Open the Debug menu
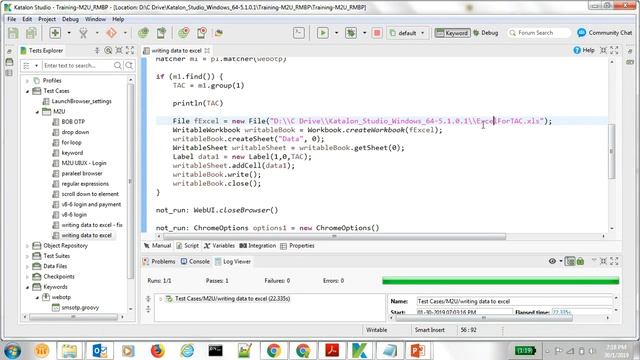Viewport: 640px width, 360px height. click(x=70, y=19)
